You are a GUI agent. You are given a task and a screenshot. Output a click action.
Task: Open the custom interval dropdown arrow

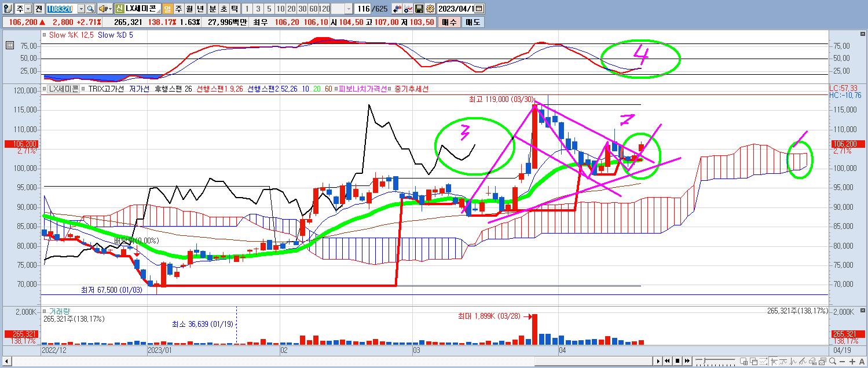click(x=349, y=9)
